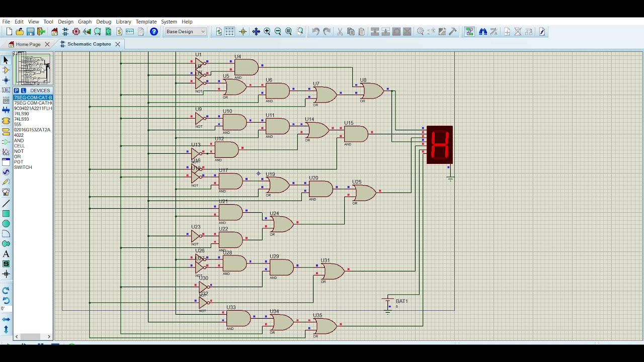
Task: Select the Text Script A tool
Action: [6, 254]
